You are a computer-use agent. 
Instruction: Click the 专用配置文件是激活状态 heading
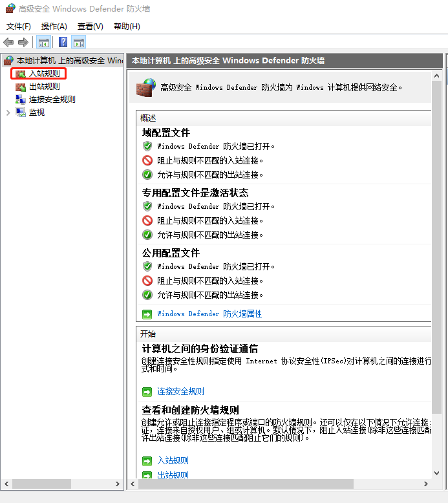click(x=195, y=193)
